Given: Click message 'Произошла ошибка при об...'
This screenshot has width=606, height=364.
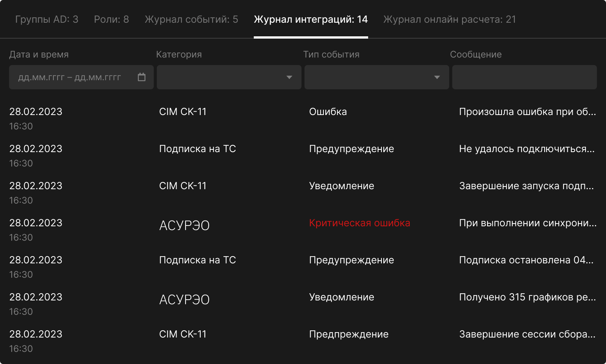Looking at the screenshot, I should (x=527, y=112).
